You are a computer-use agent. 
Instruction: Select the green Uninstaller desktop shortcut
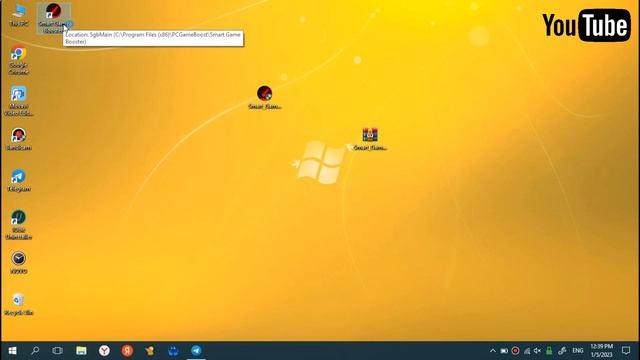(x=19, y=224)
